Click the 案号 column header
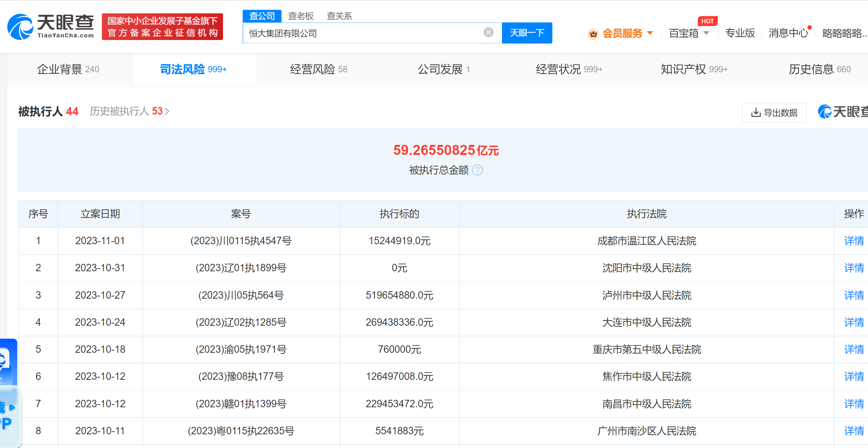This screenshot has height=448, width=868. click(241, 214)
